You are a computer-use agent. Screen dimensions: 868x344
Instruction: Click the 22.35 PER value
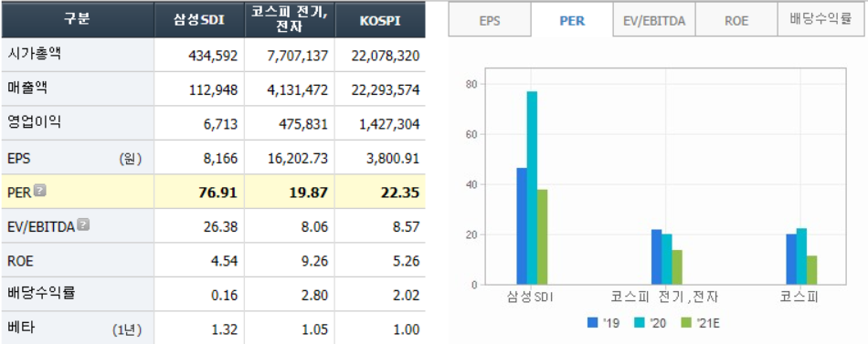tap(399, 193)
